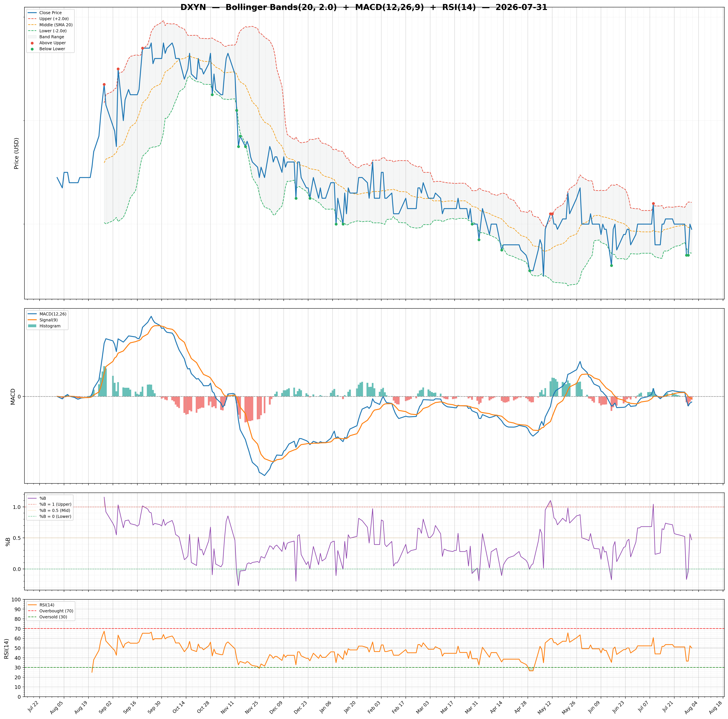This screenshot has height=719, width=728.
Task: Click the '0.5' tick on the %B axis
Action: [x=17, y=538]
